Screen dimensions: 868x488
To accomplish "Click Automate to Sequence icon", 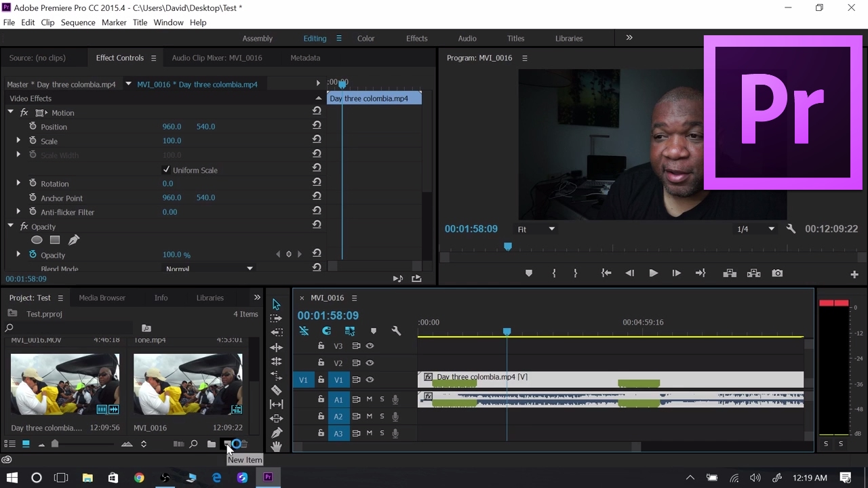I will [178, 444].
